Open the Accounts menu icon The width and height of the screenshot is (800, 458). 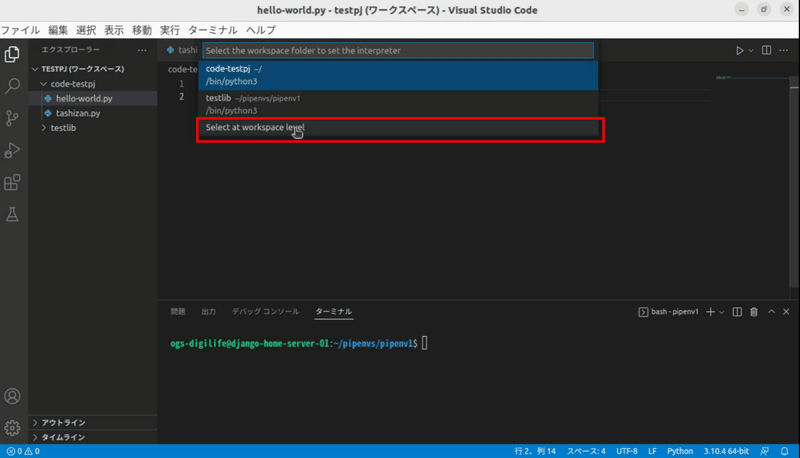coord(12,396)
